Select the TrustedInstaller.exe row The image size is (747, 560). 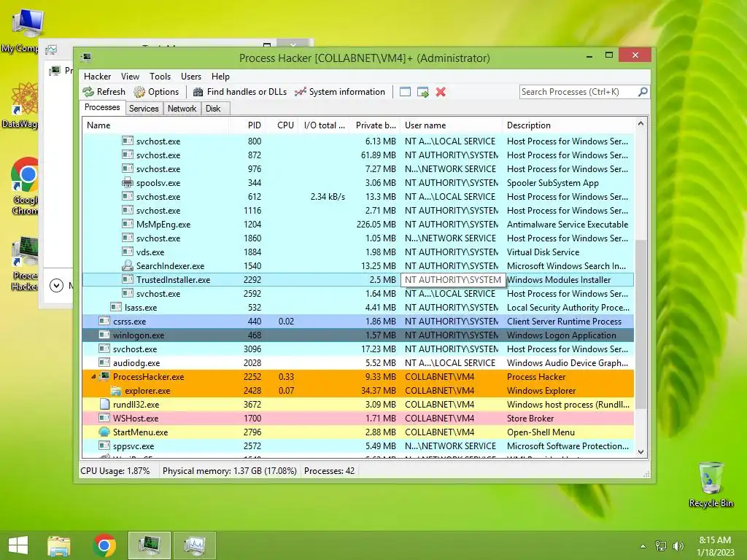[x=357, y=279]
